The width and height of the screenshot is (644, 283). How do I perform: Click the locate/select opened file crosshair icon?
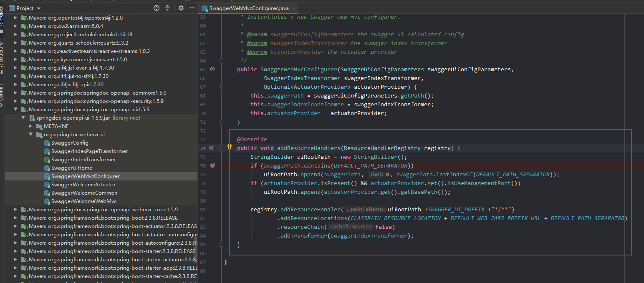point(157,8)
